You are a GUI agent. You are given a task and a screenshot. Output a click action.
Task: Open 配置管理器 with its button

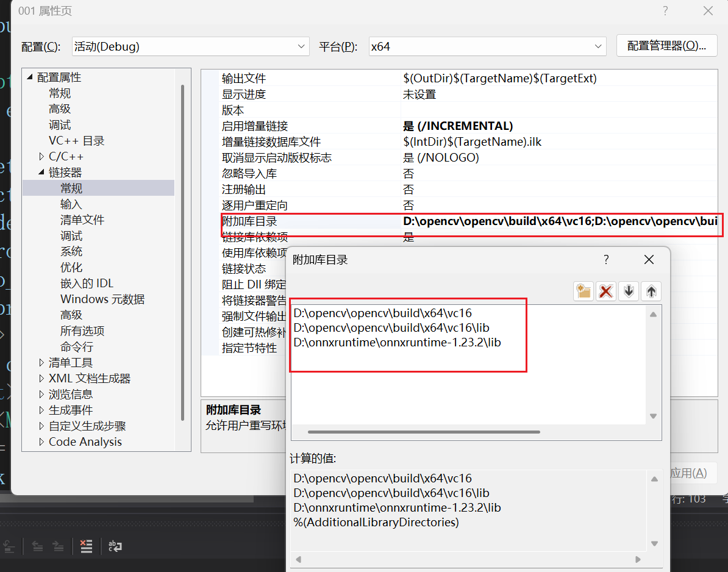pos(666,46)
